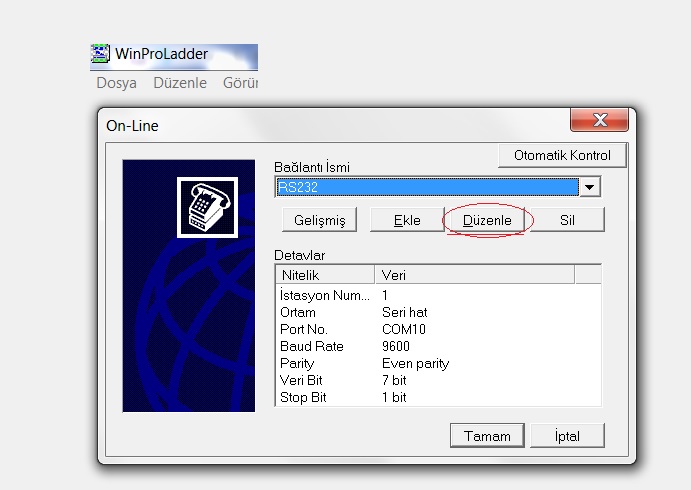Select the Port No. row label
Image resolution: width=691 pixels, height=490 pixels.
(x=304, y=330)
